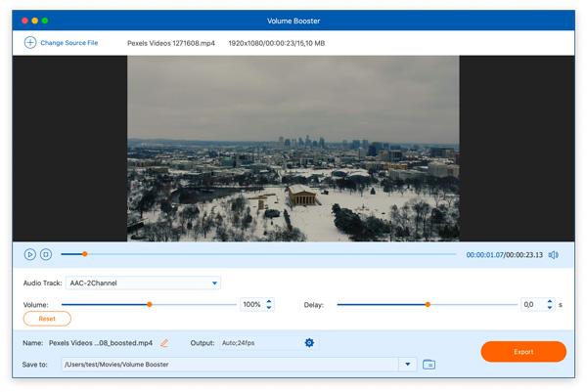Increase volume percentage with up arrow

pyautogui.click(x=270, y=301)
